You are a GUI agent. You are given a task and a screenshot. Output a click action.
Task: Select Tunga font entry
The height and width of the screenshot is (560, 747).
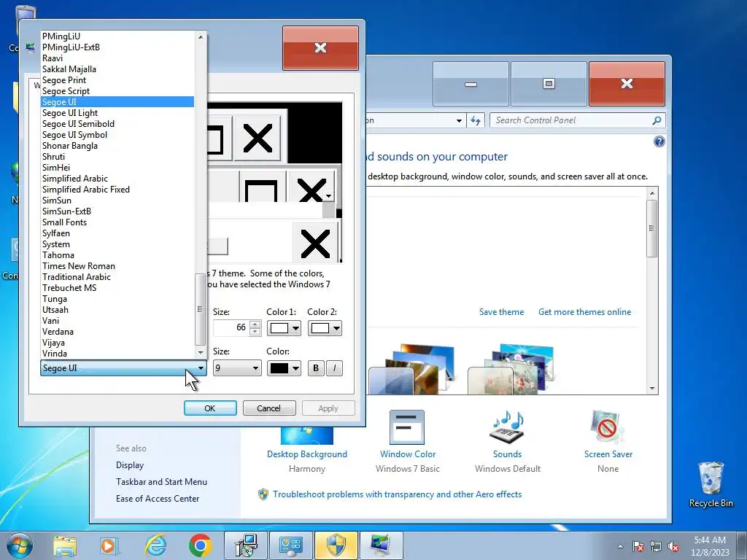(x=117, y=299)
